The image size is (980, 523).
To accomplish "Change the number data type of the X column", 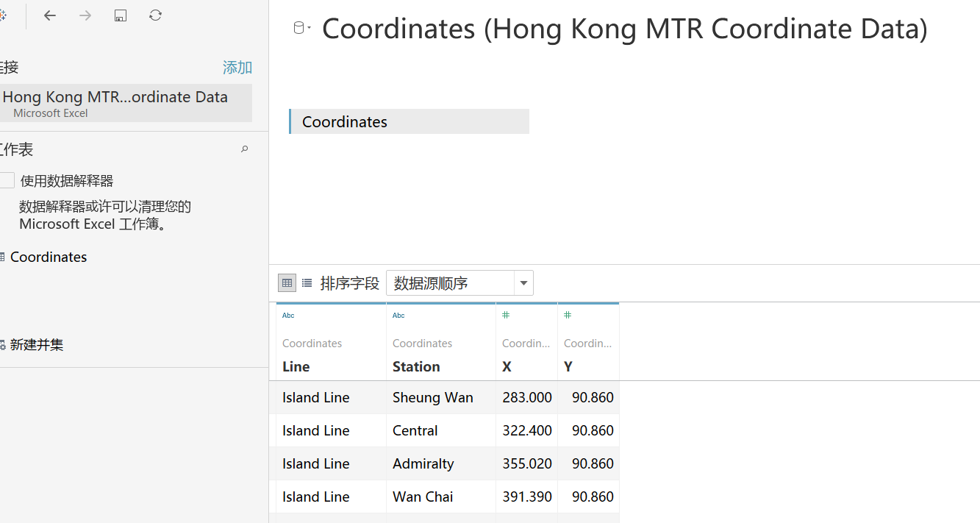I will [x=506, y=316].
